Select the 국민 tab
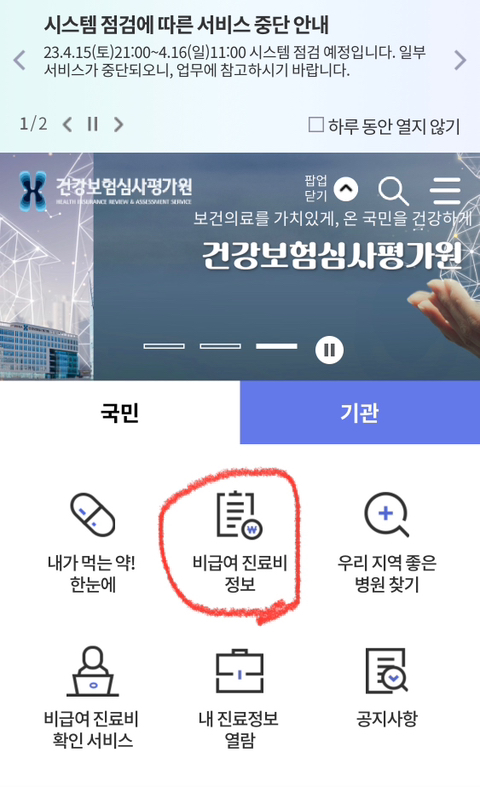This screenshot has width=480, height=787. click(x=120, y=412)
